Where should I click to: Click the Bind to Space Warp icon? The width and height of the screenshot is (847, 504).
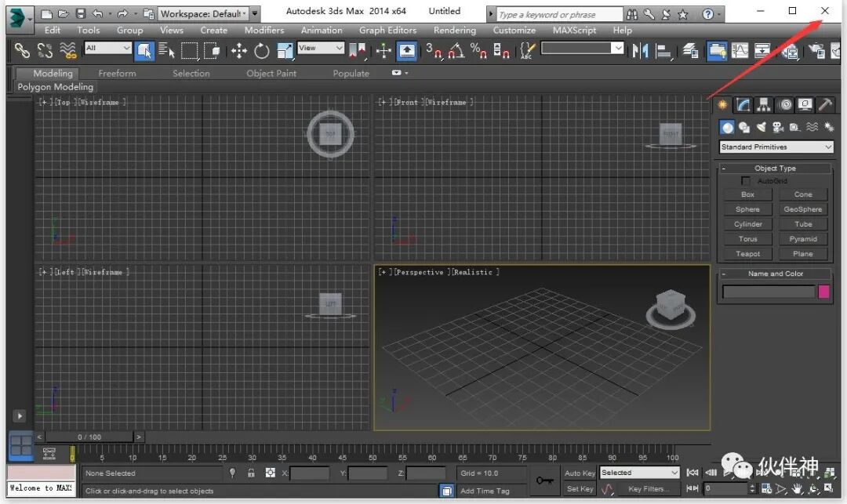pyautogui.click(x=68, y=51)
